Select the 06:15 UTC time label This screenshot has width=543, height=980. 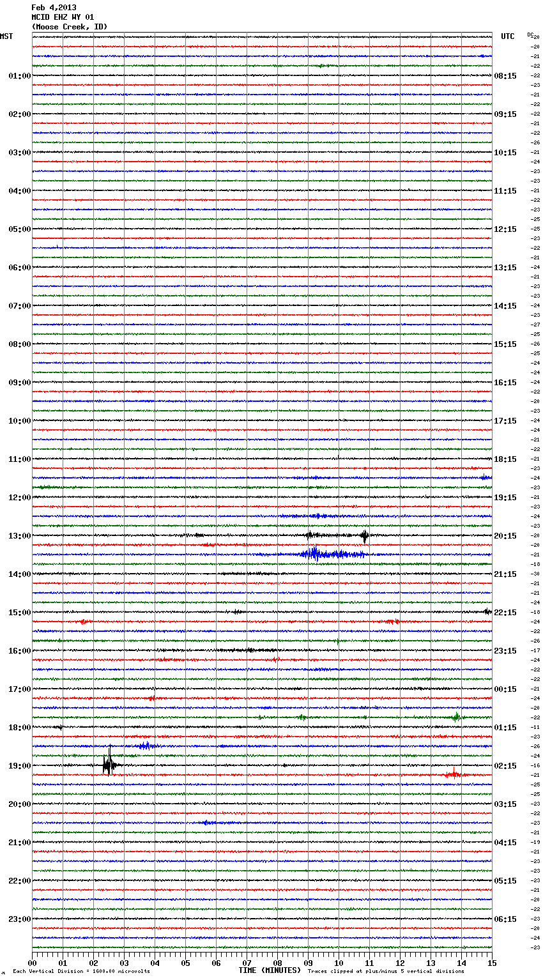(x=505, y=919)
